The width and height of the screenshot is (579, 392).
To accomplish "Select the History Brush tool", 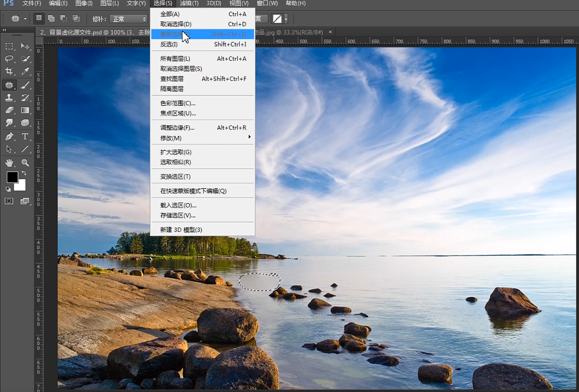I will click(x=25, y=97).
